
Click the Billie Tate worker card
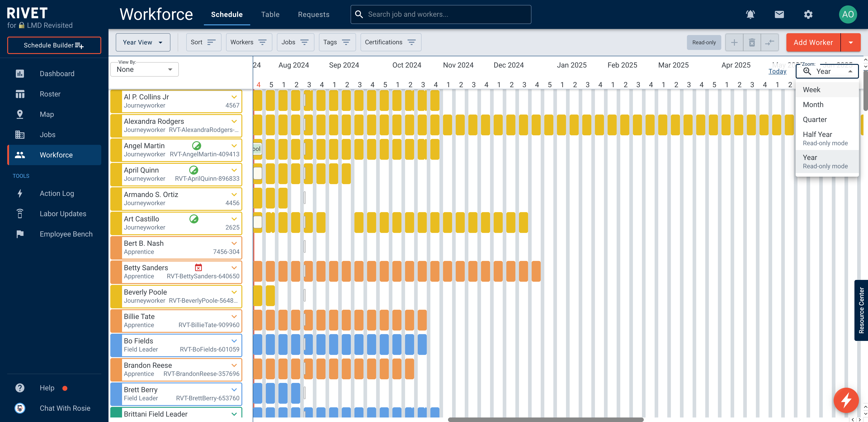coord(176,321)
